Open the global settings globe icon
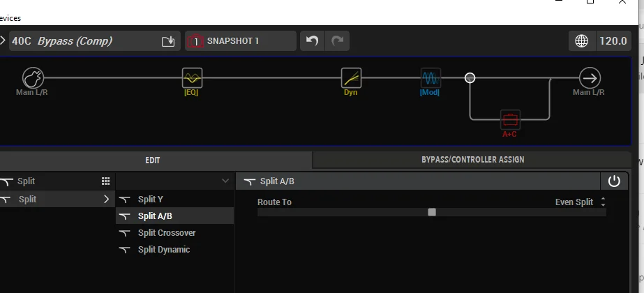 (581, 41)
